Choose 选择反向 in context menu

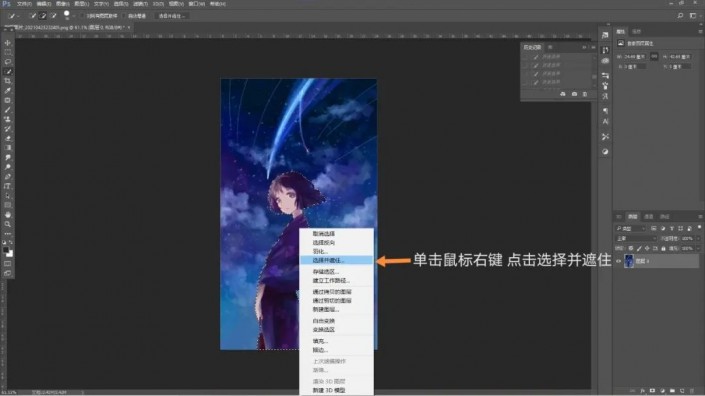pos(336,243)
